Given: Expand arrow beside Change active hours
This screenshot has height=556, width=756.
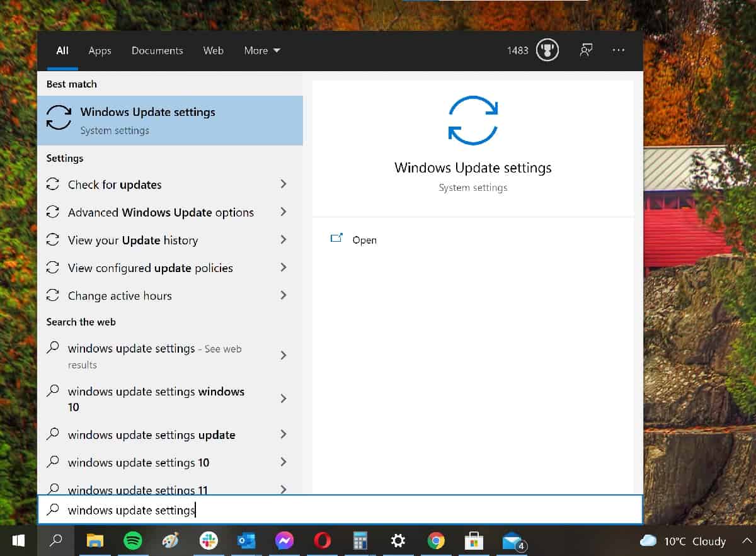Looking at the screenshot, I should pyautogui.click(x=283, y=295).
